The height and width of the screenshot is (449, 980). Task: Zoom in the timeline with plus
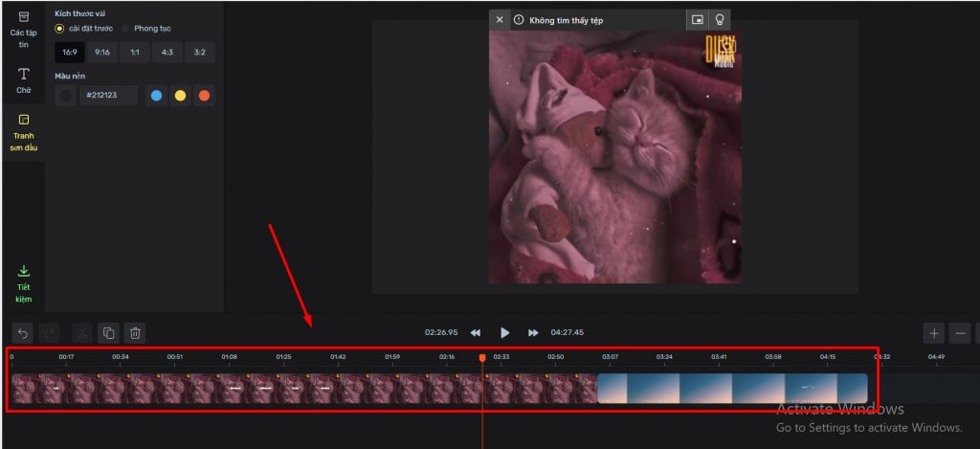(x=934, y=333)
